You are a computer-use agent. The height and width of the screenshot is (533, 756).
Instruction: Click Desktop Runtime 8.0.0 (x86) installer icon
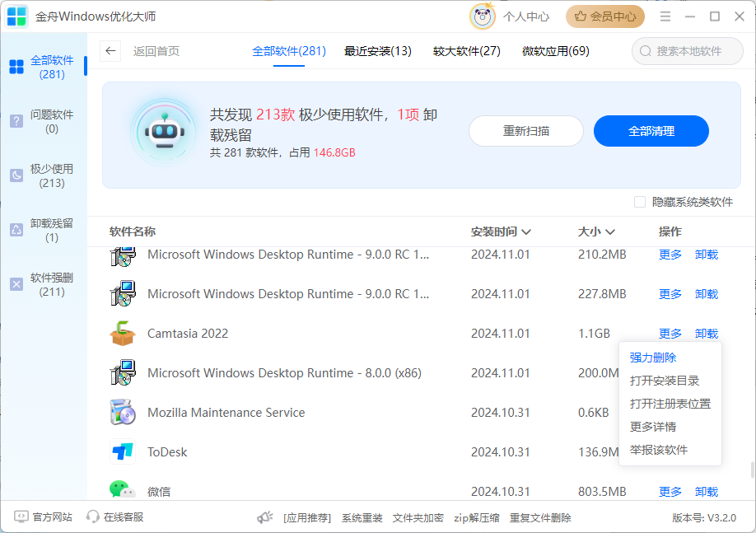[123, 372]
